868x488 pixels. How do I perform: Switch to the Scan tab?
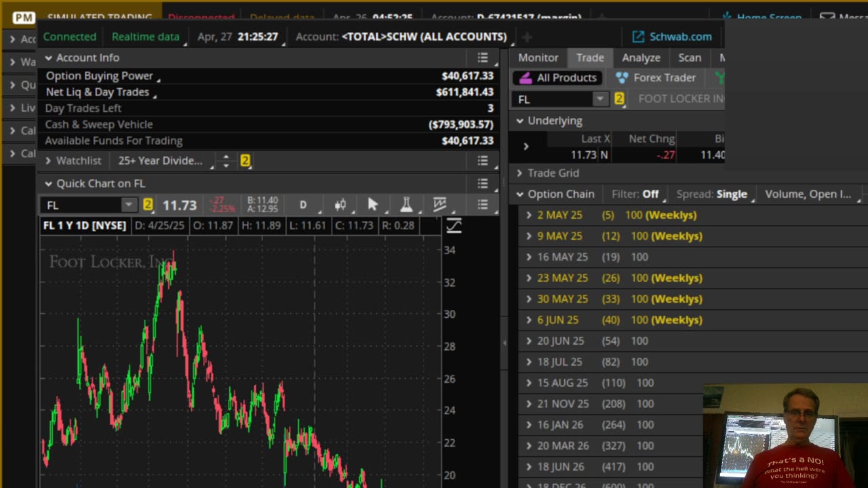coord(690,58)
